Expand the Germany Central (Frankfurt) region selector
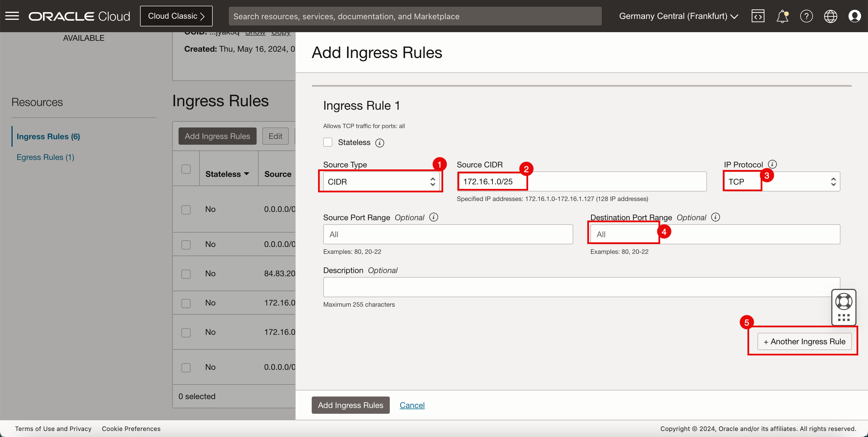868x437 pixels. click(x=678, y=16)
